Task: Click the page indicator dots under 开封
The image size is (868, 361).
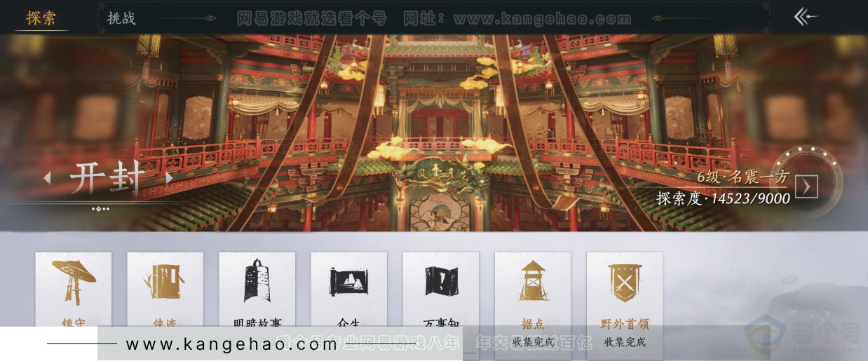Action: click(x=100, y=208)
